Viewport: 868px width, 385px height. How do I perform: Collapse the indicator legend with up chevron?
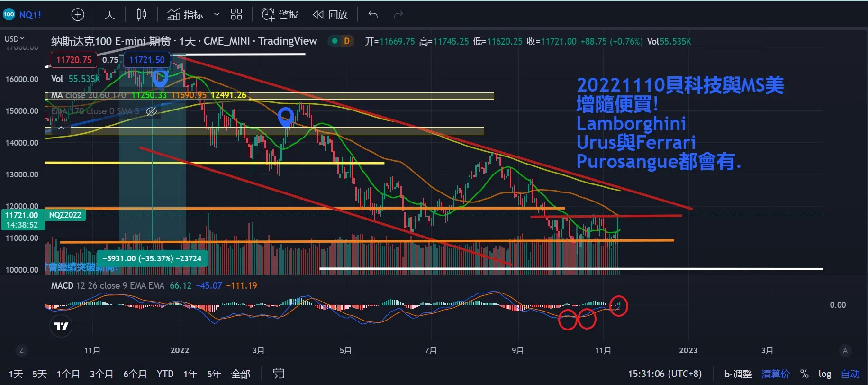pyautogui.click(x=61, y=128)
